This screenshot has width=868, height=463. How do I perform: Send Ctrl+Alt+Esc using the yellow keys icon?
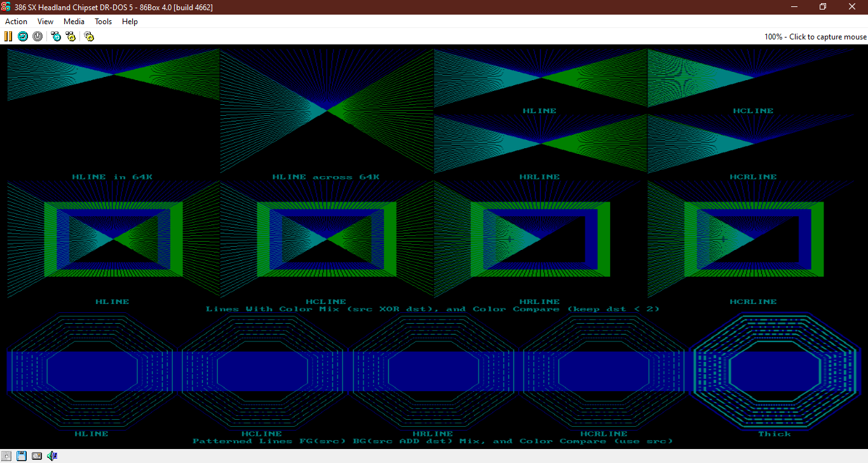click(71, 36)
